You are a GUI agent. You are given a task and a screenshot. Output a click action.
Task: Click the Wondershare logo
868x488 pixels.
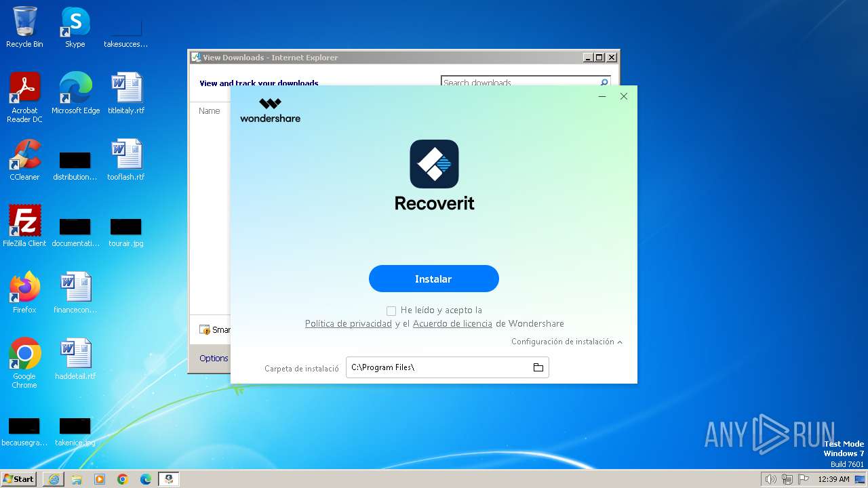(x=270, y=110)
